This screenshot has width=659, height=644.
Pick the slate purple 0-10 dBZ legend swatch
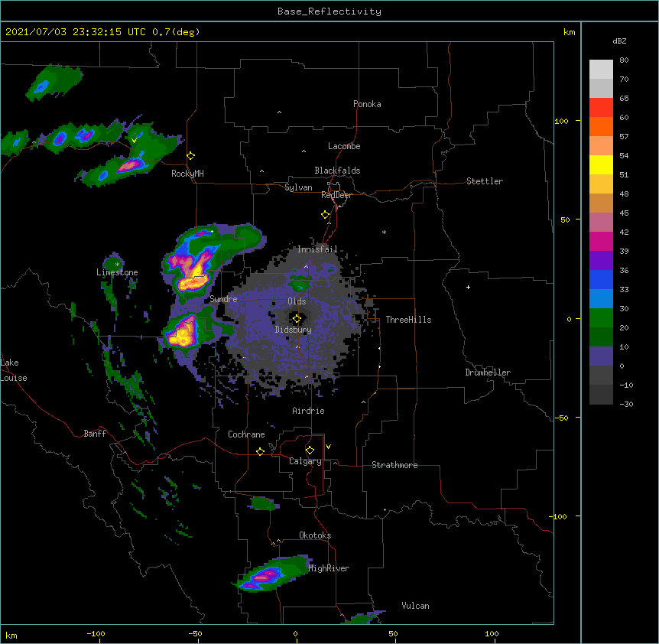601,356
